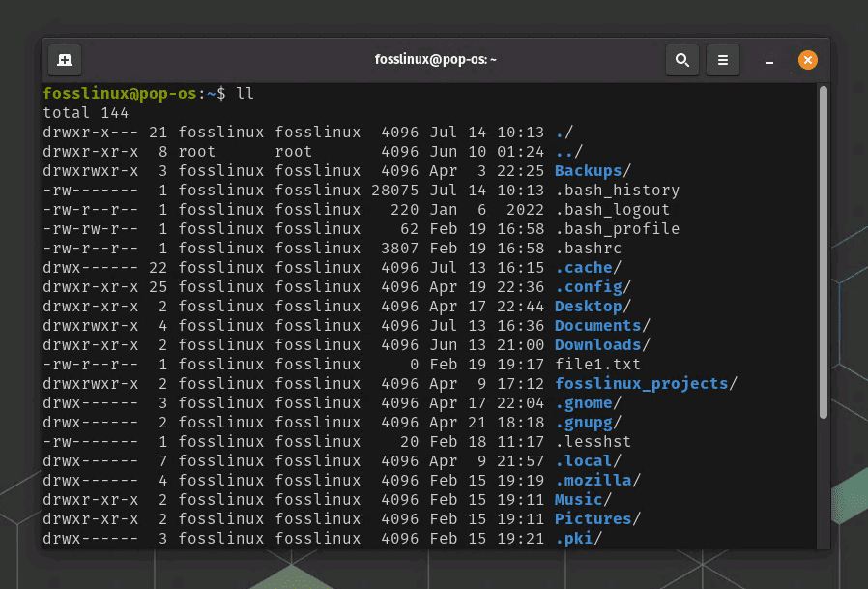The image size is (868, 589).
Task: Click the terminal vertical scrollbar
Action: click(x=824, y=252)
